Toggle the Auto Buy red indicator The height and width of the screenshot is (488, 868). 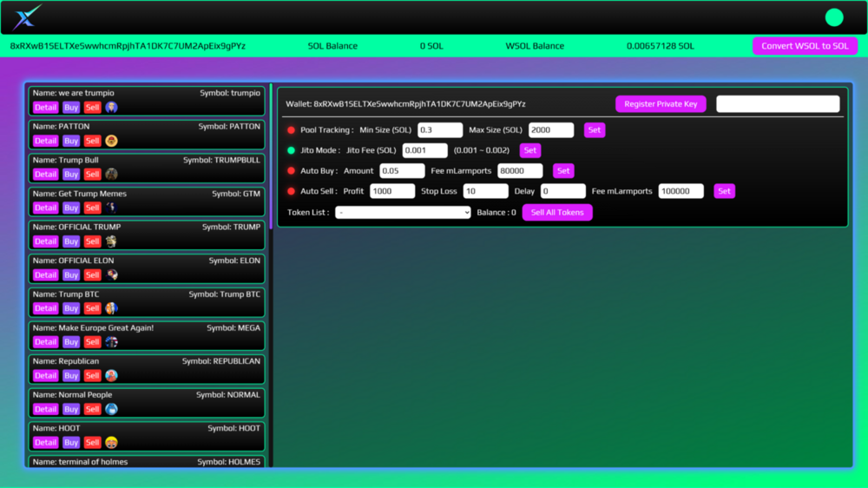point(292,171)
